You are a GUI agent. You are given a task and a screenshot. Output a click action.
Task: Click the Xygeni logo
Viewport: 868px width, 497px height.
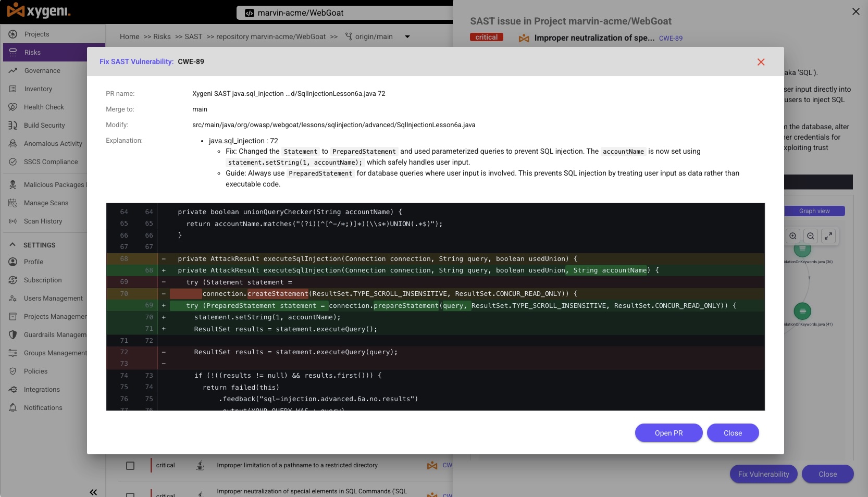point(39,10)
